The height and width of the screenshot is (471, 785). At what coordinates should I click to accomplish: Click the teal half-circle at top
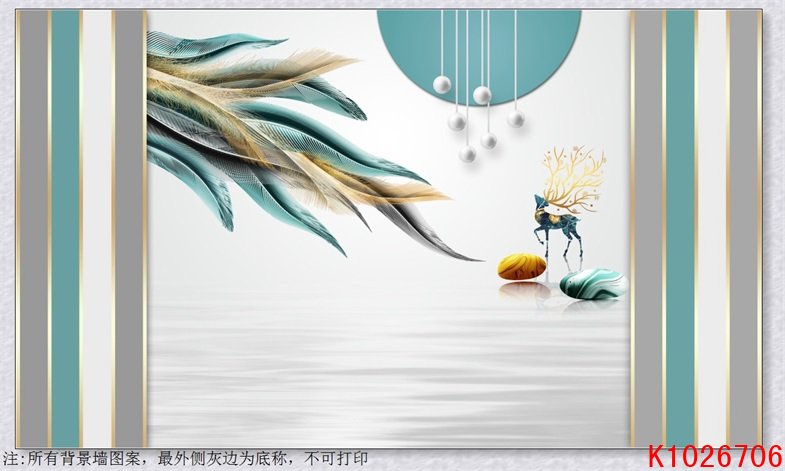coord(479,56)
